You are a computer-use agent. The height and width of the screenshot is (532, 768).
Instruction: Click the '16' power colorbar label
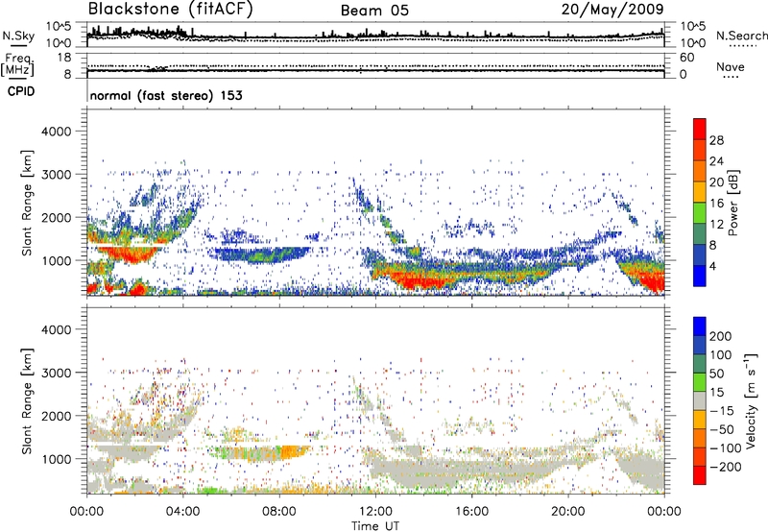tap(716, 204)
